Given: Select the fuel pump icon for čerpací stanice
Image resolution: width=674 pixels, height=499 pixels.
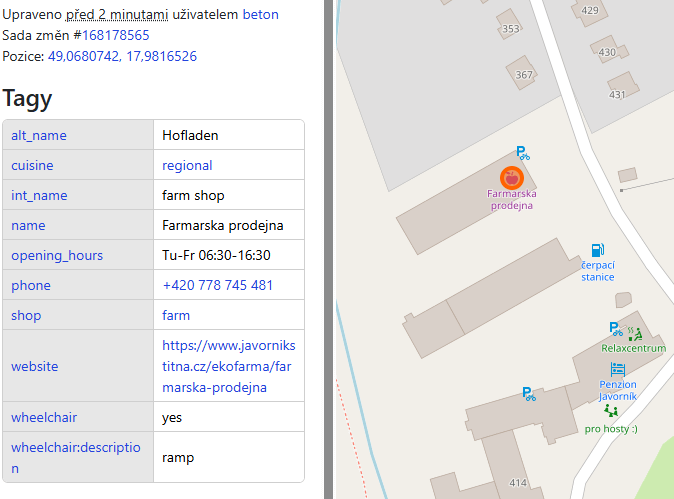Looking at the screenshot, I should coord(597,250).
